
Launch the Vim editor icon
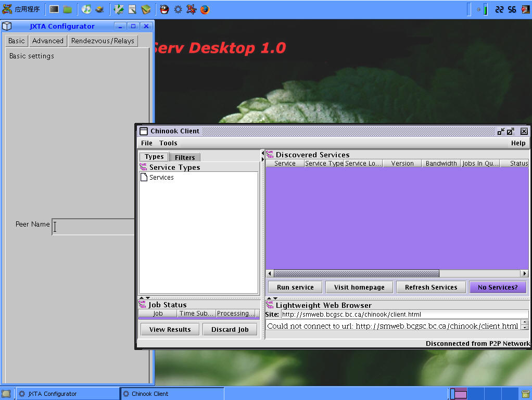[x=119, y=9]
